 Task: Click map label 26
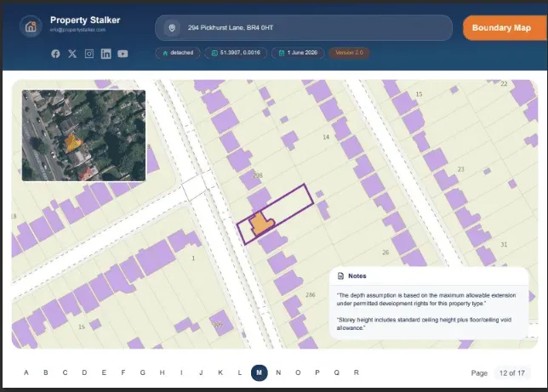pyautogui.click(x=385, y=253)
